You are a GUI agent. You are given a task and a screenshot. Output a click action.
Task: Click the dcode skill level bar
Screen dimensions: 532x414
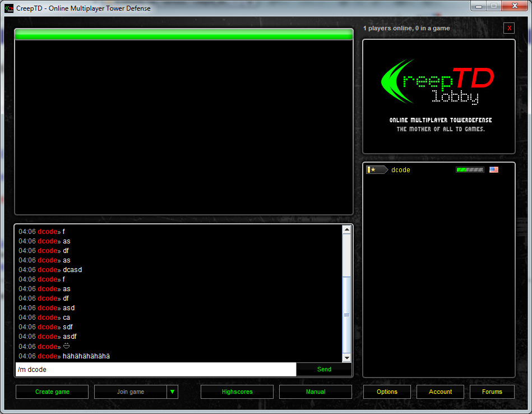tap(470, 170)
